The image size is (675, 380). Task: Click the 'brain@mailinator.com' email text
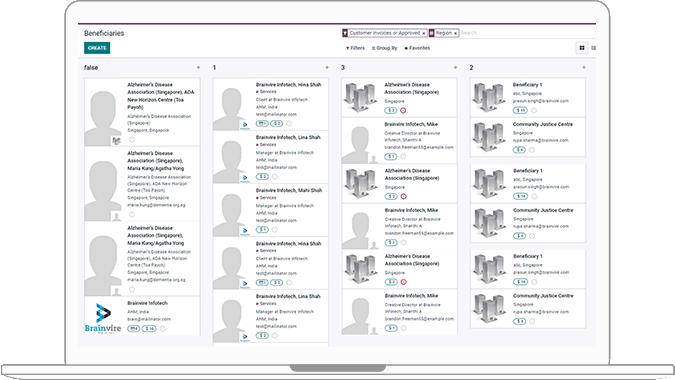point(149,319)
